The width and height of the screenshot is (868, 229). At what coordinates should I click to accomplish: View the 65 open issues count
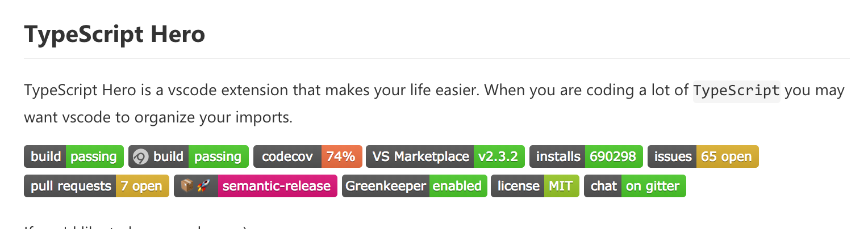tap(727, 157)
